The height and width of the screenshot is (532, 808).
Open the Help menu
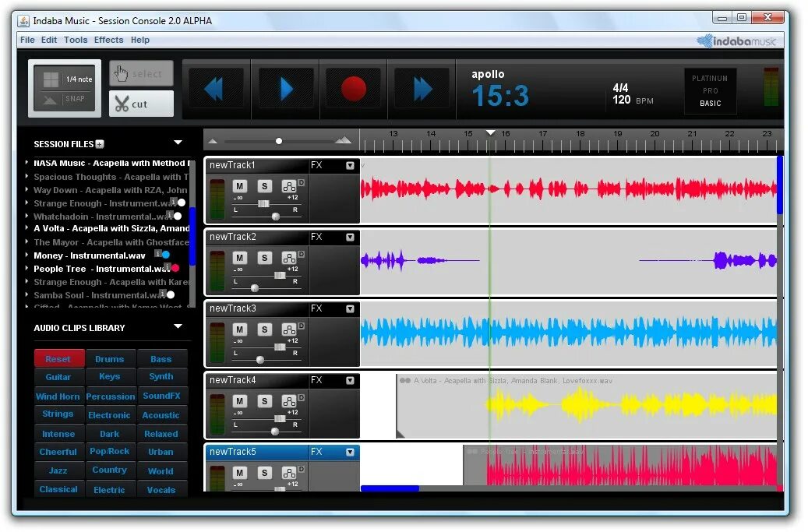[x=140, y=41]
